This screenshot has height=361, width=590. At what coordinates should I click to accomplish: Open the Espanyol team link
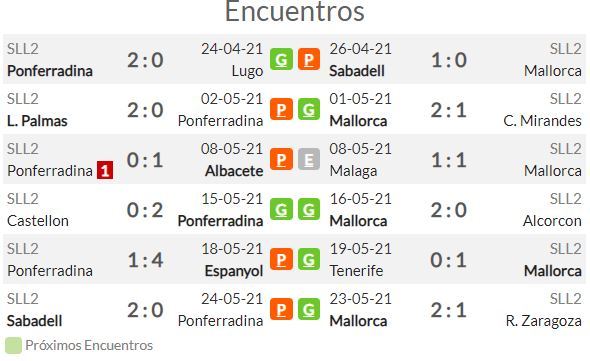tap(234, 271)
